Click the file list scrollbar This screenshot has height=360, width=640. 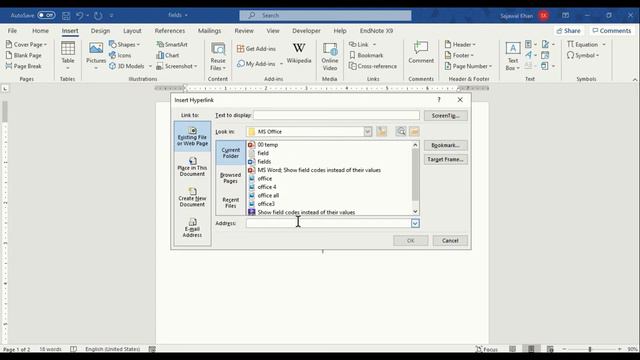point(415,175)
